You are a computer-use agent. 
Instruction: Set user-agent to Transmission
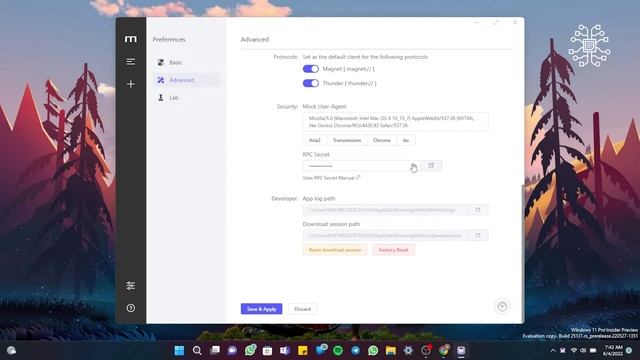(x=347, y=140)
